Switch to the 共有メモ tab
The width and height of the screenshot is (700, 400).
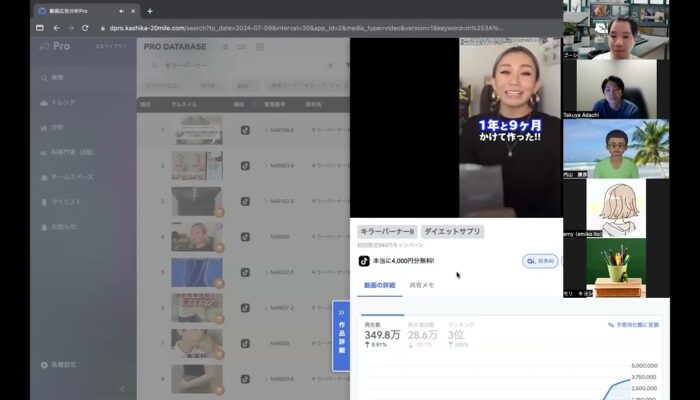tap(421, 285)
